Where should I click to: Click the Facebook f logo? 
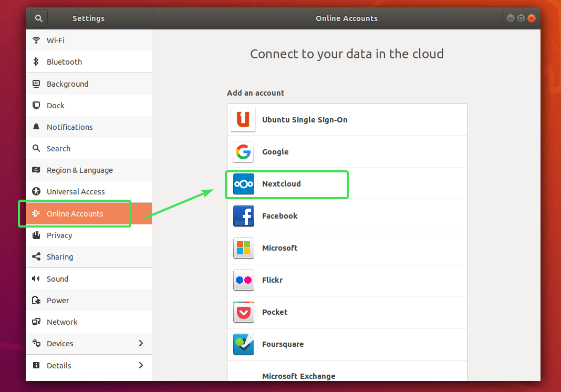coord(244,216)
